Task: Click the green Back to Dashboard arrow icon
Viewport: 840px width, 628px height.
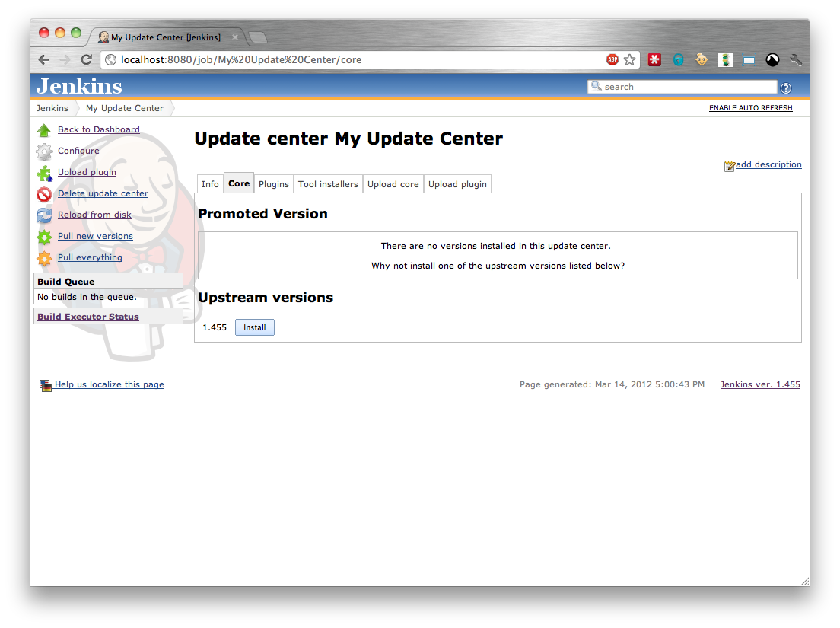Action: coord(44,130)
